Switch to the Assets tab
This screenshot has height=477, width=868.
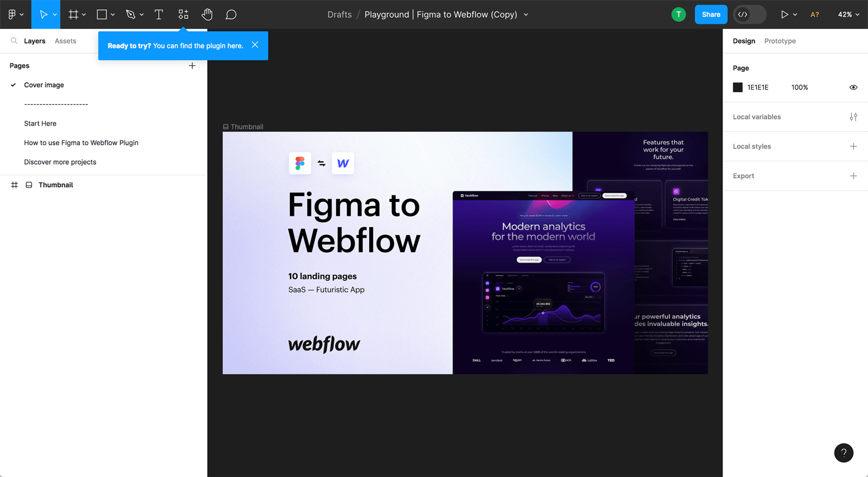[x=65, y=41]
